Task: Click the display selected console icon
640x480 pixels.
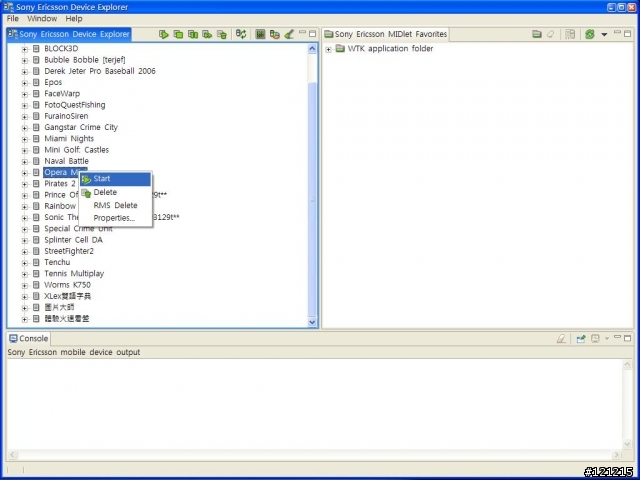Action: (x=596, y=338)
